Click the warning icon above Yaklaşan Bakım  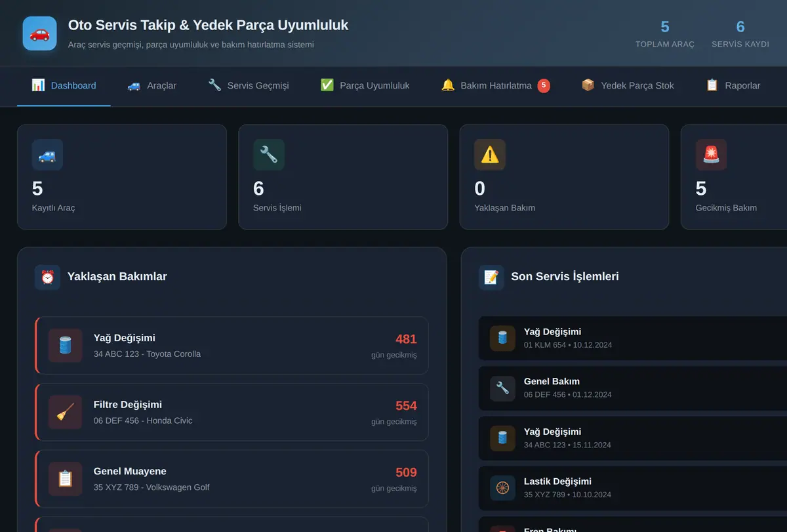pyautogui.click(x=490, y=155)
